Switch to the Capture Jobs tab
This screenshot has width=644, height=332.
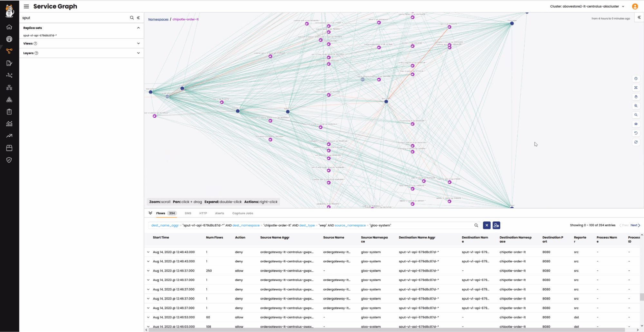click(x=243, y=213)
